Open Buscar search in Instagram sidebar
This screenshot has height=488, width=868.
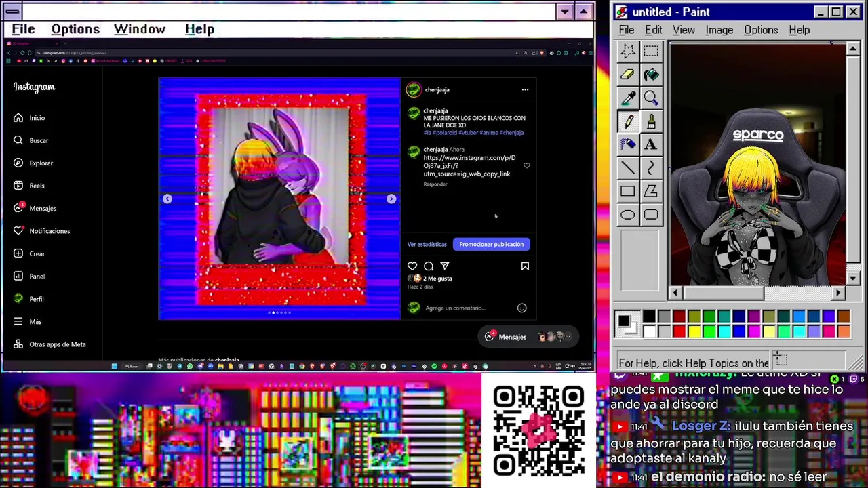(31, 140)
